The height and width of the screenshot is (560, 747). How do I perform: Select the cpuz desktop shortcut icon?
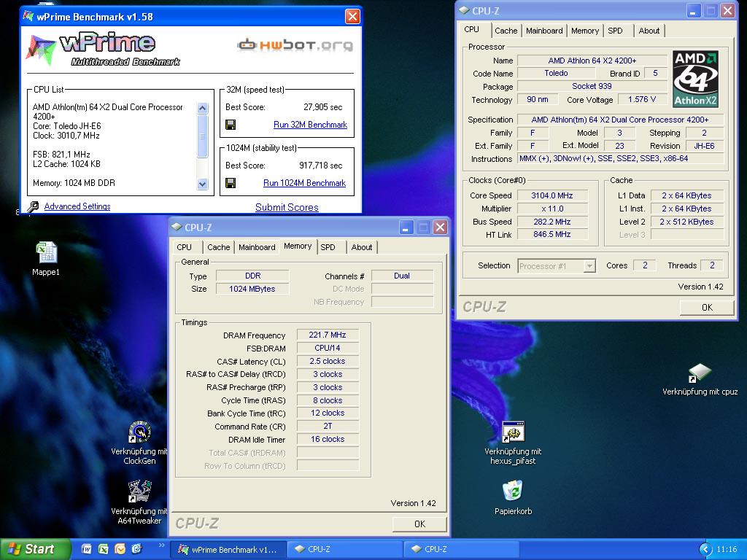(700, 373)
